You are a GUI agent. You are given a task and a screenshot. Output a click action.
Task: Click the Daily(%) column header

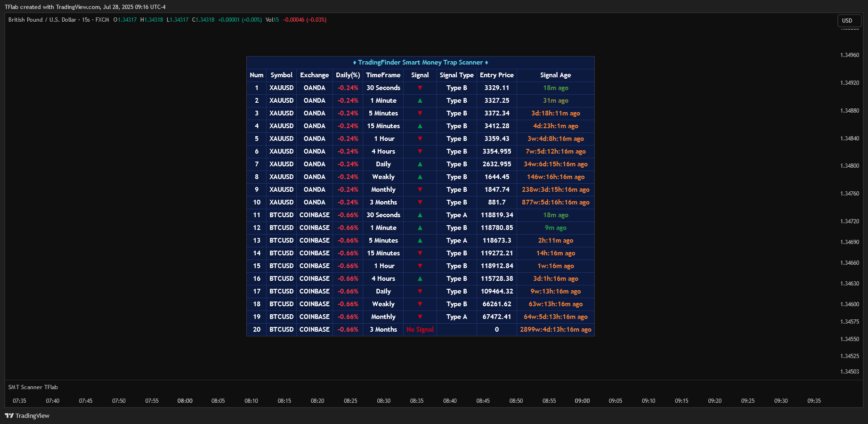coord(348,75)
